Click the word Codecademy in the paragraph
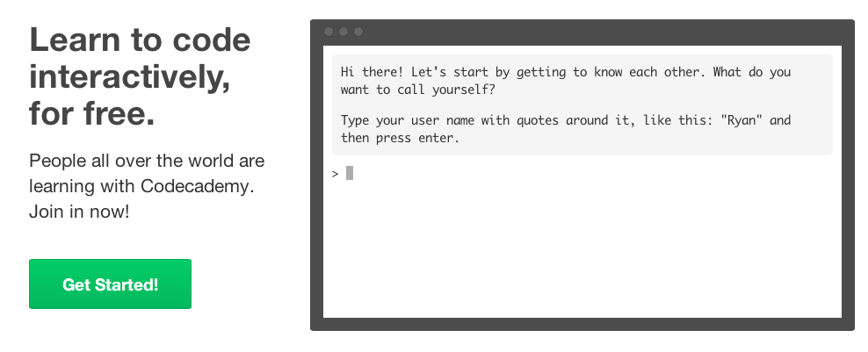 [x=197, y=186]
